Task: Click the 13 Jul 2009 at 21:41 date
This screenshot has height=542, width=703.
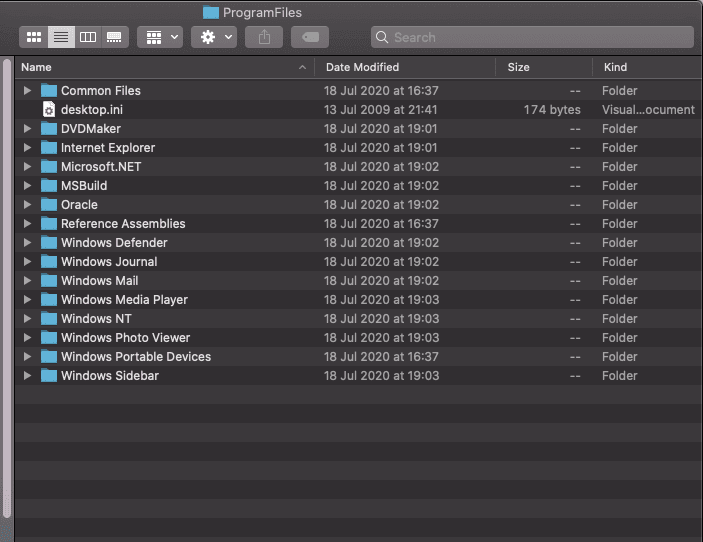Action: [x=380, y=110]
